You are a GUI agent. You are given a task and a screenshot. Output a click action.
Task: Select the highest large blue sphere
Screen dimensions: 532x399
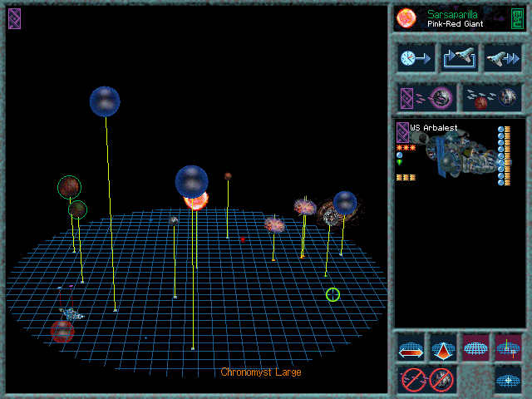pos(105,101)
